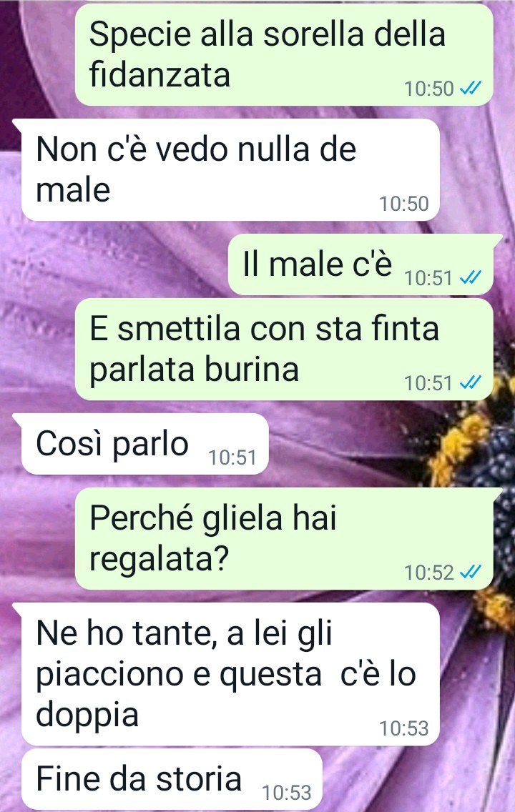Select the 'Specie alla sorella della fidanzata' message
The width and height of the screenshot is (515, 812).
click(284, 55)
